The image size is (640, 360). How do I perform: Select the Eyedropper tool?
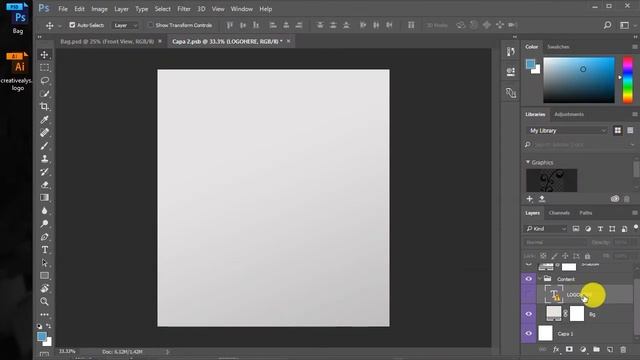[44, 119]
